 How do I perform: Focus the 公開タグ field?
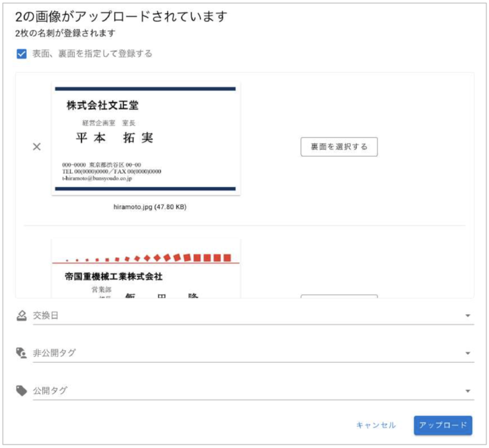pos(253,391)
